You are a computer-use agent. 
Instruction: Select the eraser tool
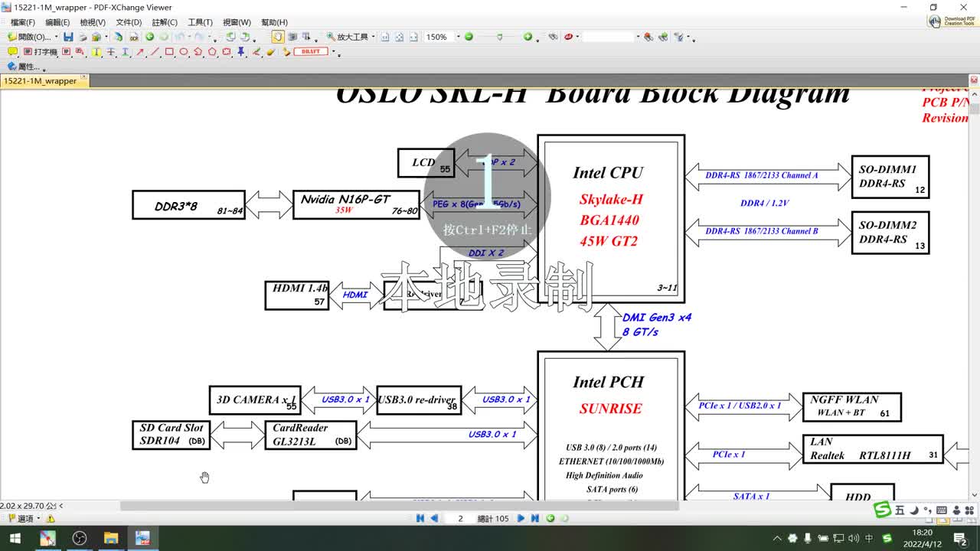point(271,52)
